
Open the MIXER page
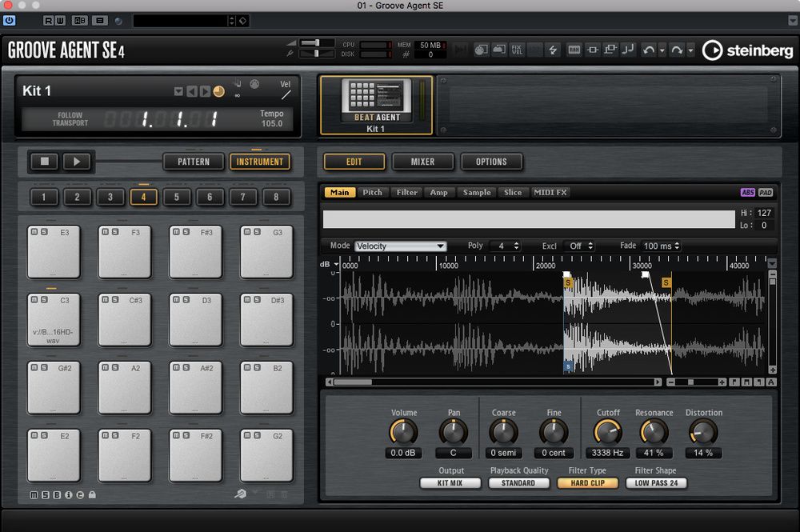422,162
